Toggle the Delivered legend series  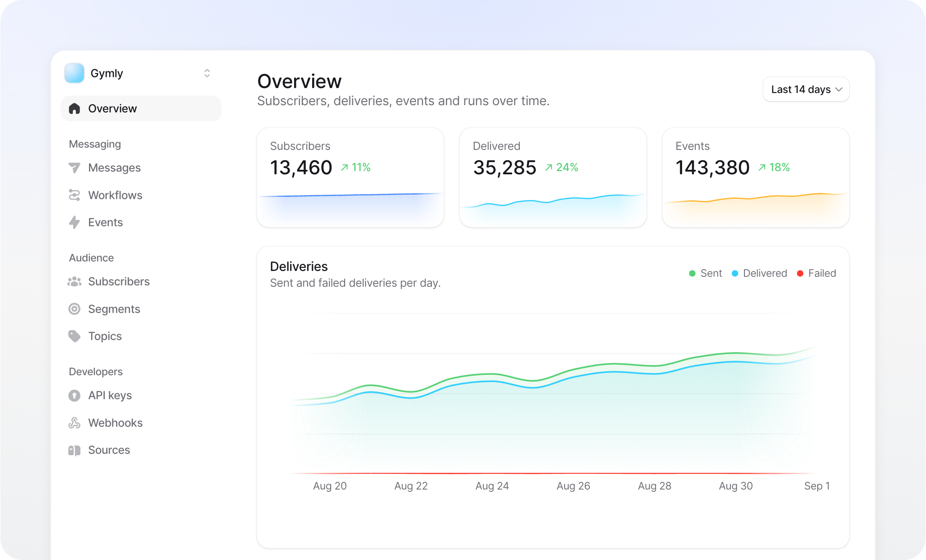pyautogui.click(x=759, y=273)
